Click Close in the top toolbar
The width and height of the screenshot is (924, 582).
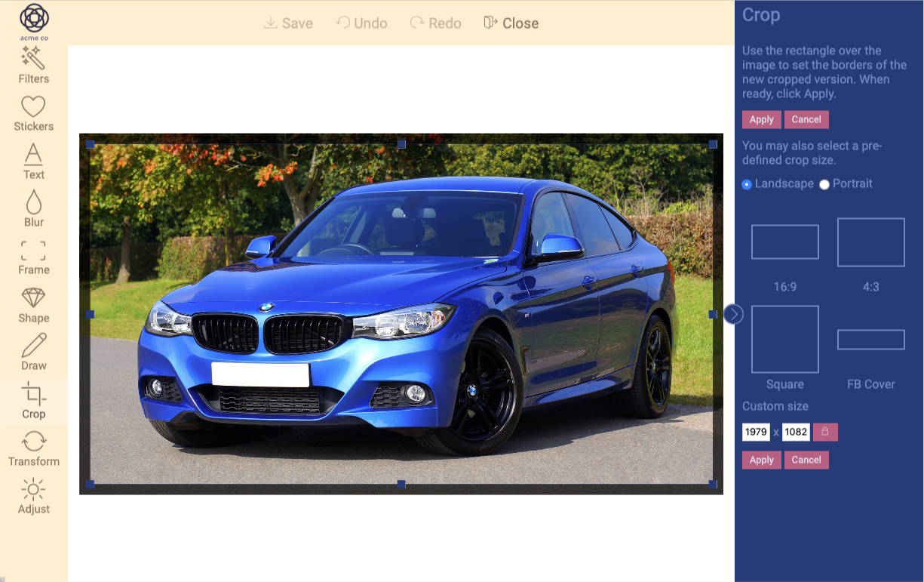(x=511, y=23)
